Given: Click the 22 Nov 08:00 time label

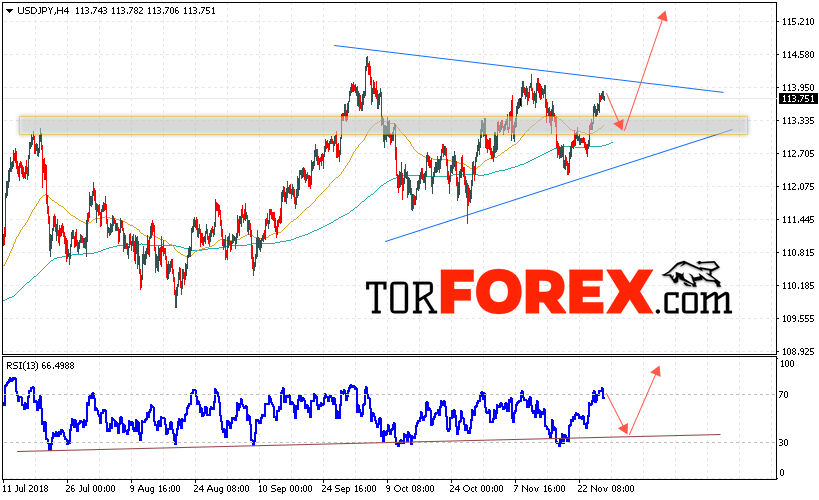Looking at the screenshot, I should (606, 489).
